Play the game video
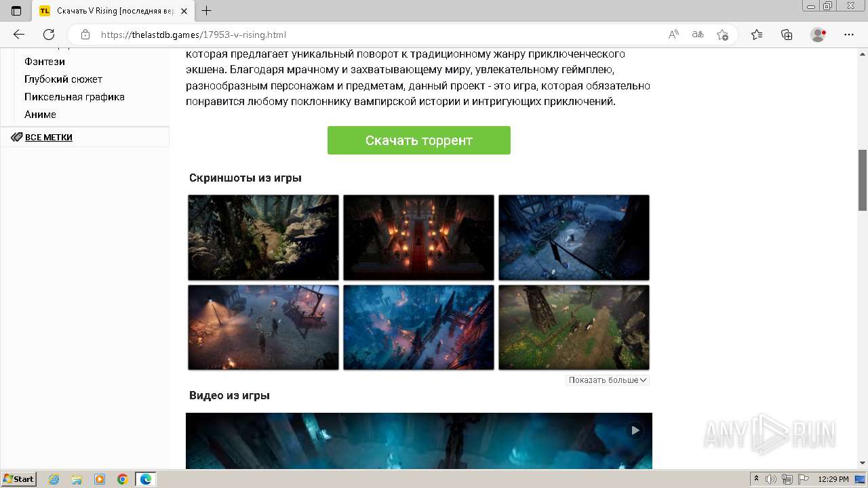The image size is (868, 488). (635, 430)
